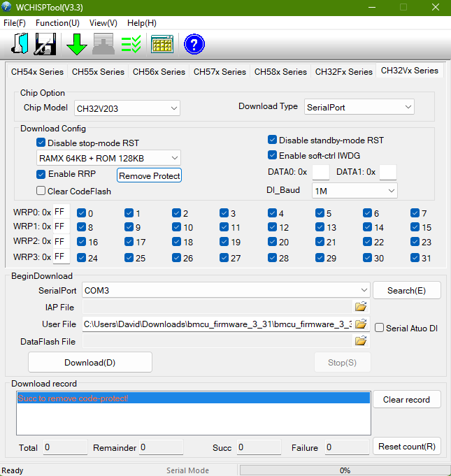
Task: Switch to CH56x Series tab
Action: (159, 71)
